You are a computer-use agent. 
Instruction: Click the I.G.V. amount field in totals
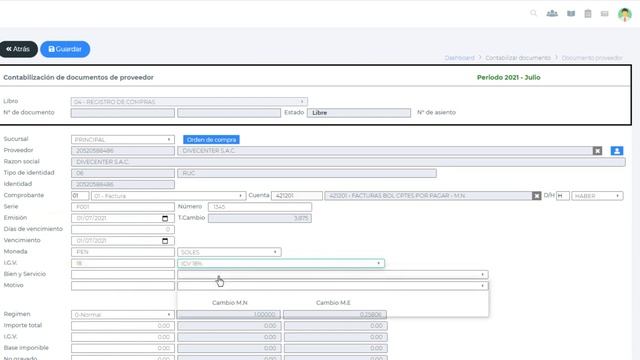(x=122, y=337)
